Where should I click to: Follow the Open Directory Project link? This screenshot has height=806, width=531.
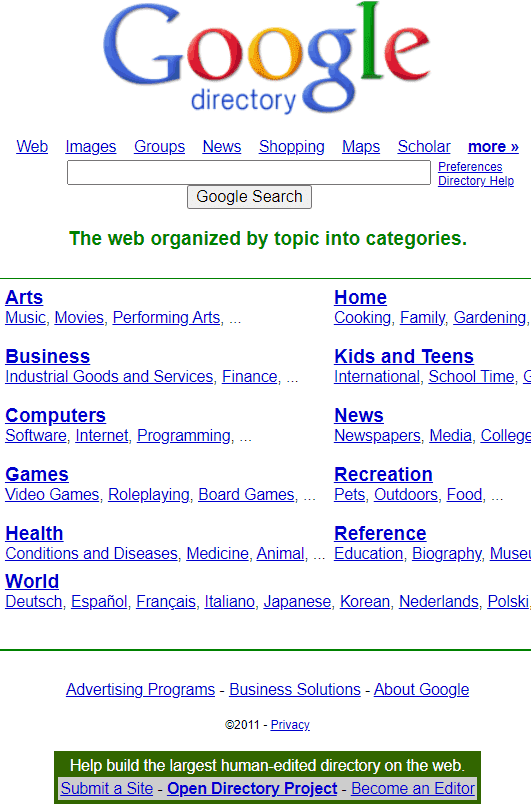(252, 789)
